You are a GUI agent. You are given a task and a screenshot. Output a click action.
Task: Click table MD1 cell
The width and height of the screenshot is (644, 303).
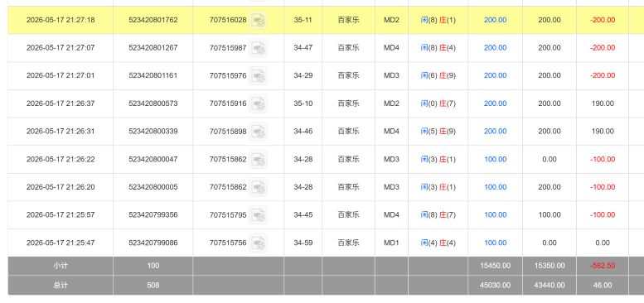(x=391, y=243)
